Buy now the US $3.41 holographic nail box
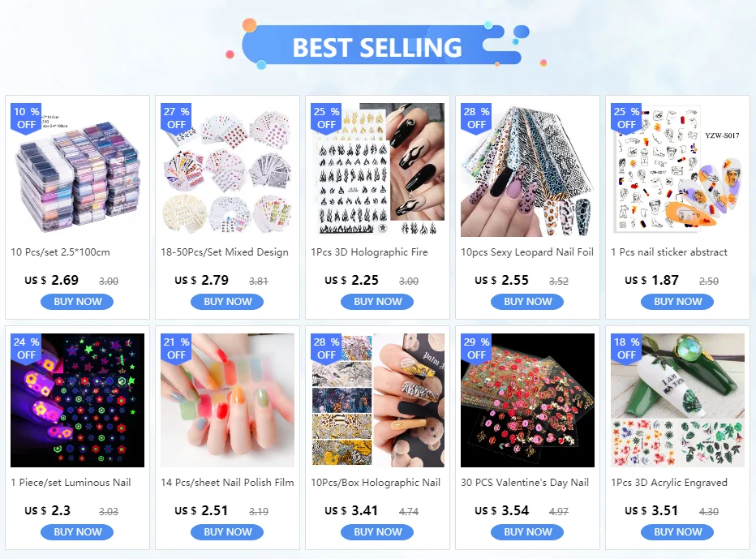This screenshot has height=559, width=756. (x=377, y=532)
